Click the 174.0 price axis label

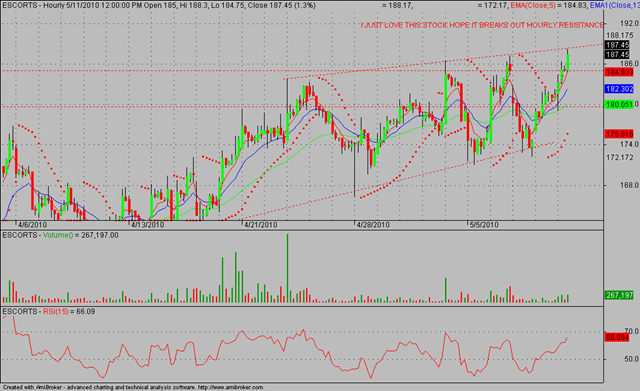coord(629,144)
